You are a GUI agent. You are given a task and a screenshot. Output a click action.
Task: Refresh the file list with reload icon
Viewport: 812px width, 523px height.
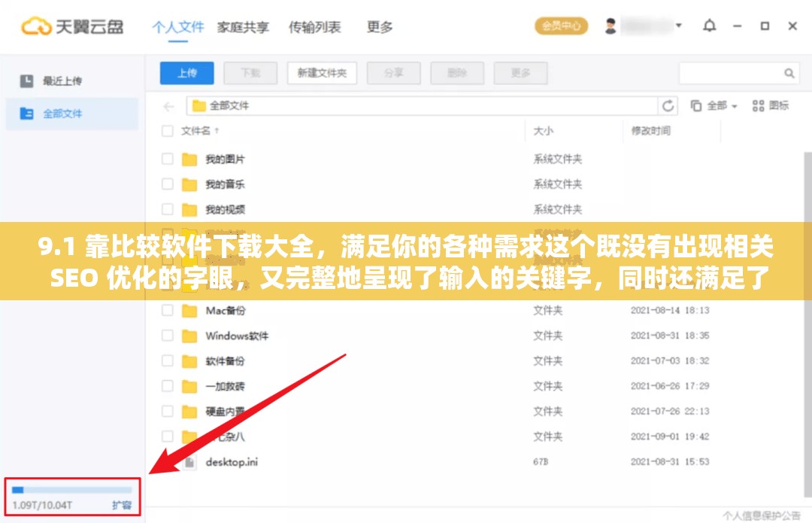click(668, 106)
